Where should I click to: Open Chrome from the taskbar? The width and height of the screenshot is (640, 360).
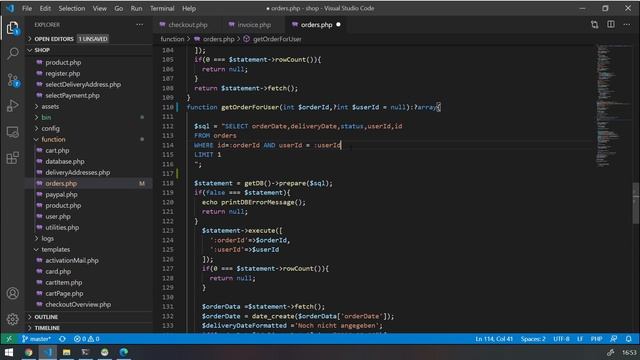(x=28, y=352)
